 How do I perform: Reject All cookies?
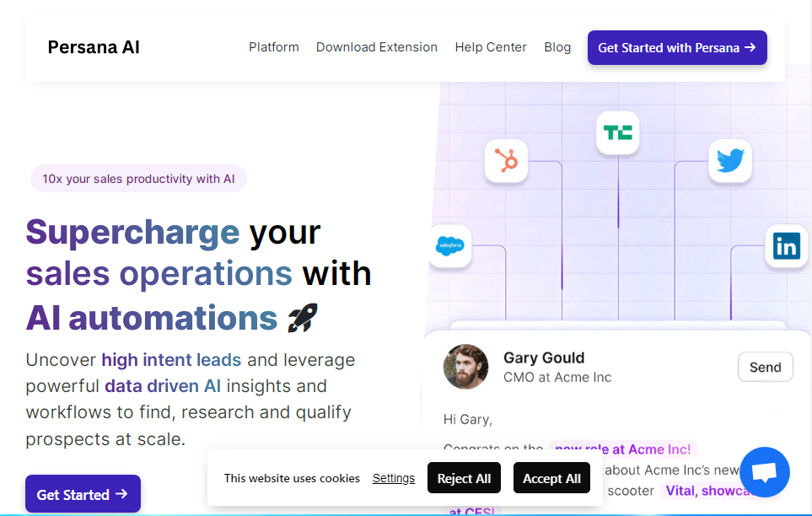464,478
